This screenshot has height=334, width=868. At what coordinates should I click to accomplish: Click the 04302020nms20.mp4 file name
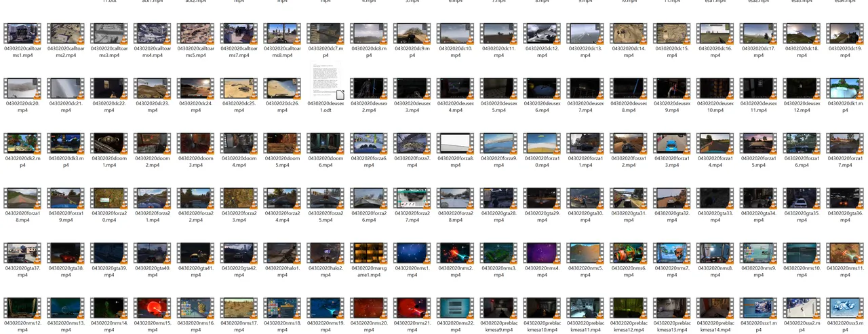pyautogui.click(x=369, y=327)
